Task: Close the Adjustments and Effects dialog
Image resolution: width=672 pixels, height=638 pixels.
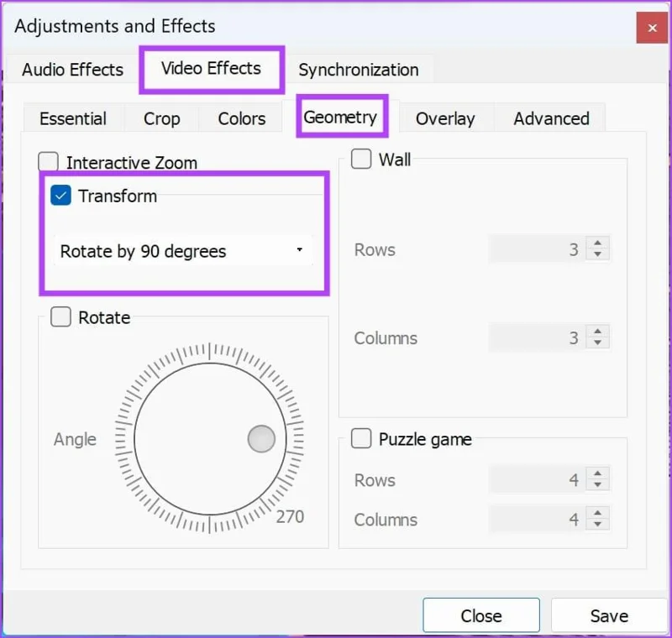Action: (652, 28)
